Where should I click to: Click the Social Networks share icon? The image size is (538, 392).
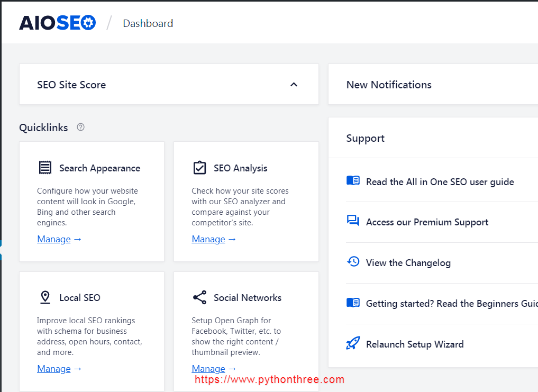pyautogui.click(x=199, y=297)
